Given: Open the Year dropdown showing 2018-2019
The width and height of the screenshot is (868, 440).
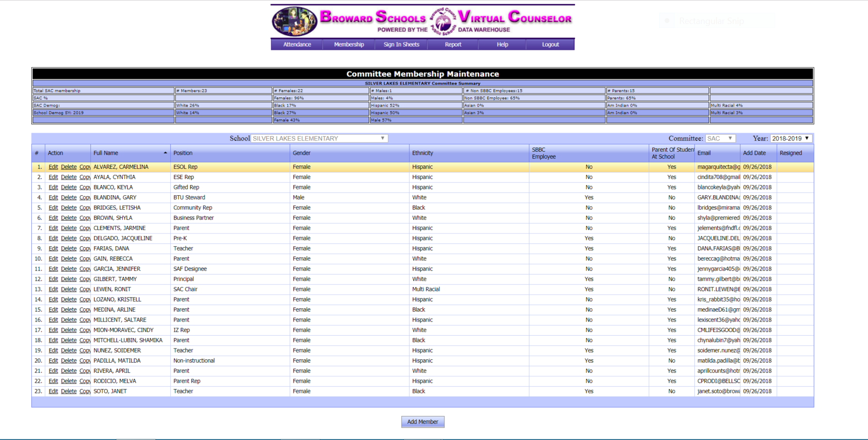Looking at the screenshot, I should [x=791, y=139].
